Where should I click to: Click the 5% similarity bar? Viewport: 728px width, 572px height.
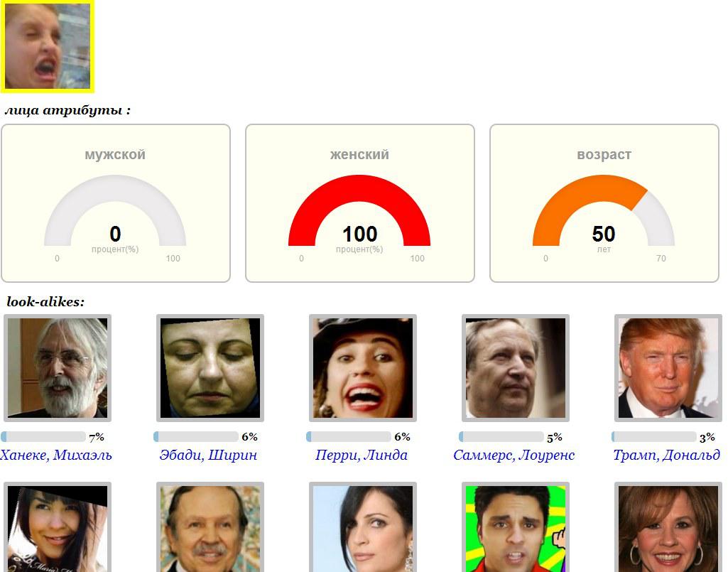tap(501, 437)
